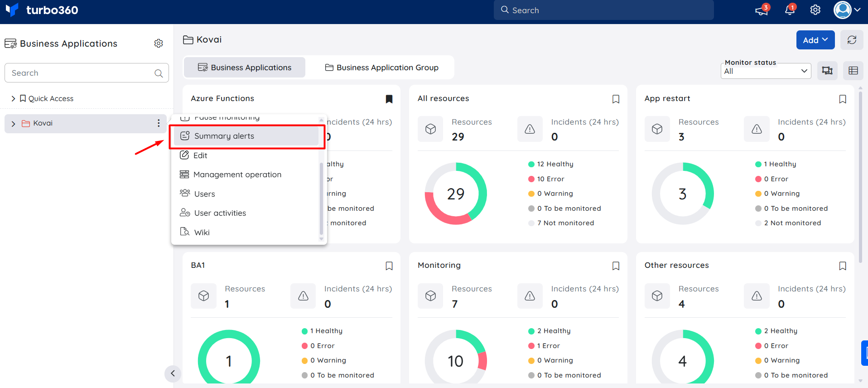Select Summary alerts in context menu
The image size is (868, 388).
[246, 136]
